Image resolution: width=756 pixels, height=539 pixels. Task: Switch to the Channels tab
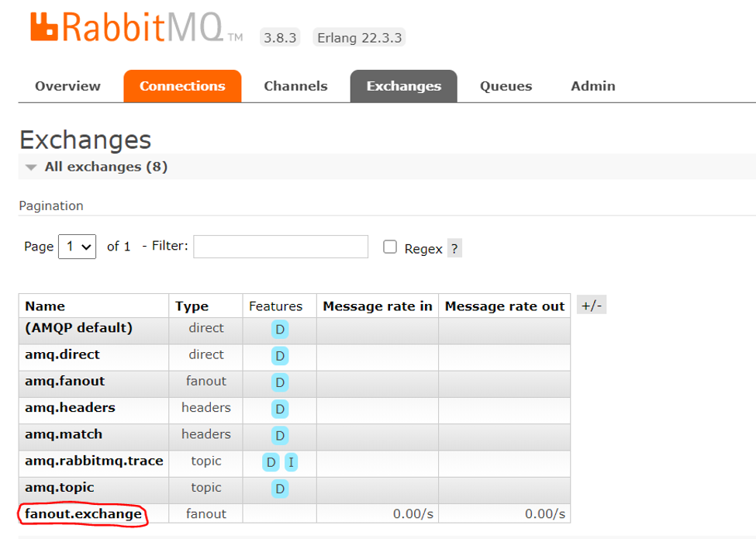pyautogui.click(x=295, y=86)
